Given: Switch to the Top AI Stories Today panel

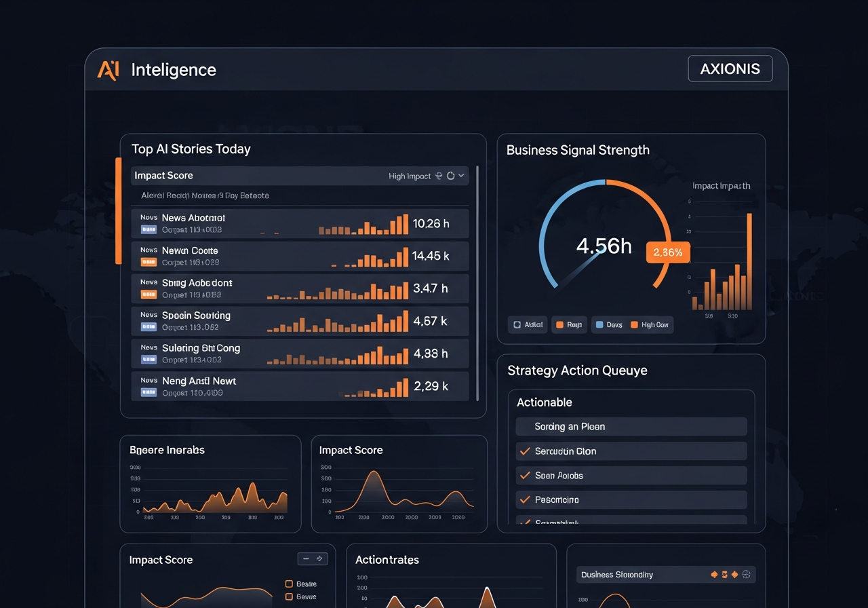Looking at the screenshot, I should click(x=190, y=149).
